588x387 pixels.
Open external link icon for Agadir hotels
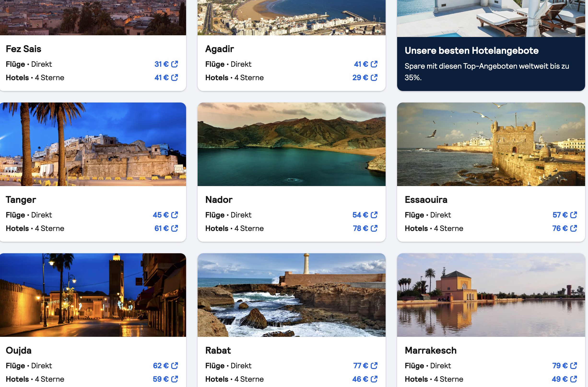[x=374, y=77]
